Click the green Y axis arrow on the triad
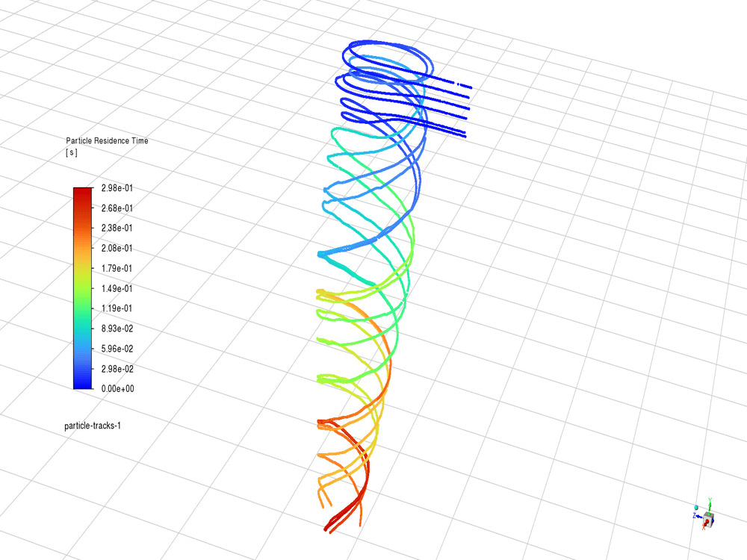 pyautogui.click(x=710, y=505)
